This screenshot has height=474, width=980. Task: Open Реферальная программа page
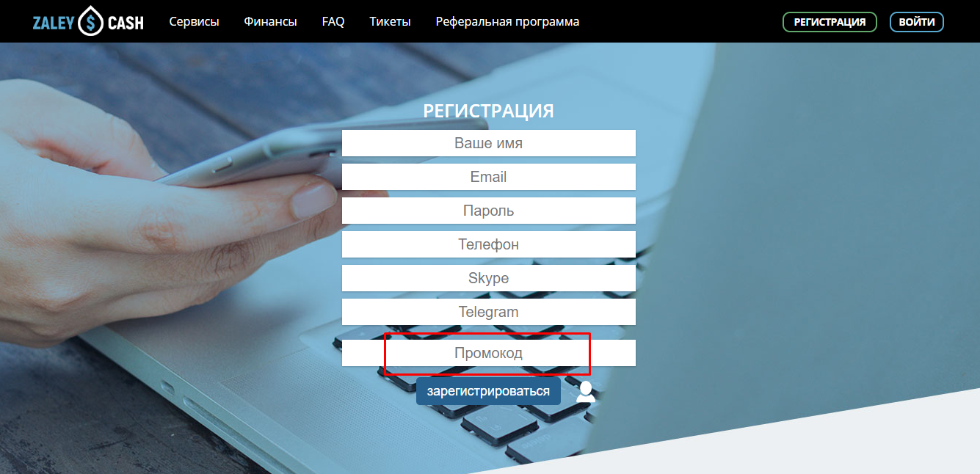pyautogui.click(x=507, y=22)
